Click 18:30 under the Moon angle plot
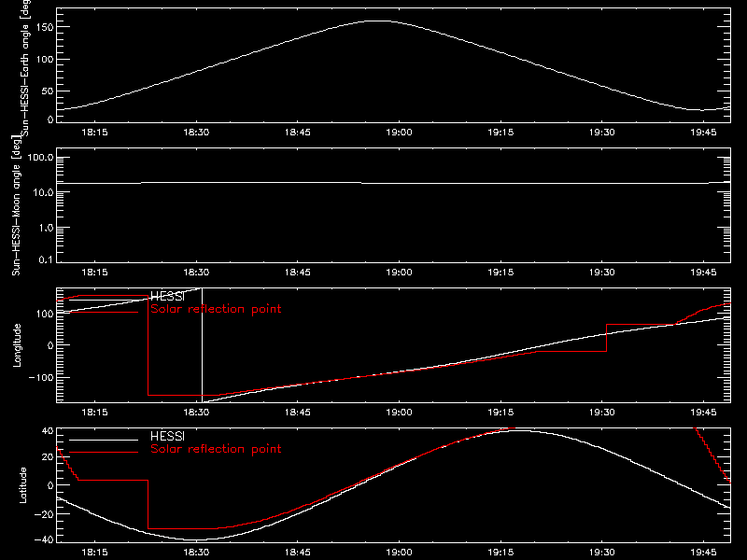Screen dimensions: 747x560 196,273
